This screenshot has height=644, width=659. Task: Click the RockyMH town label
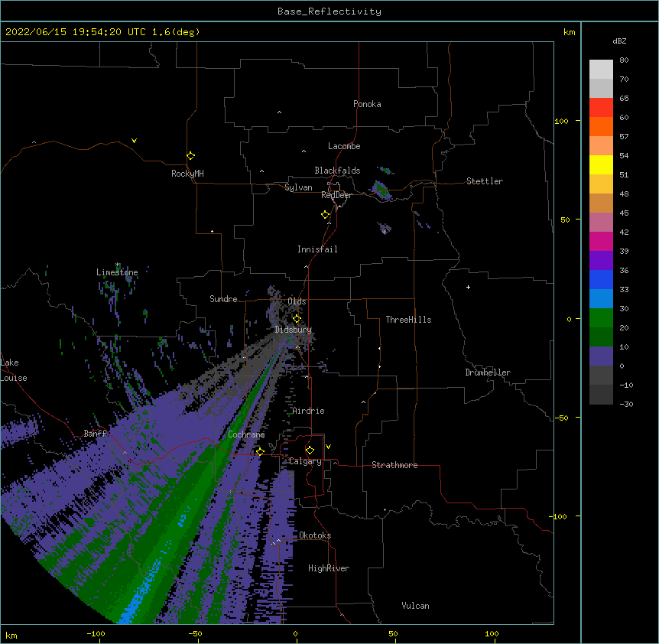(187, 173)
